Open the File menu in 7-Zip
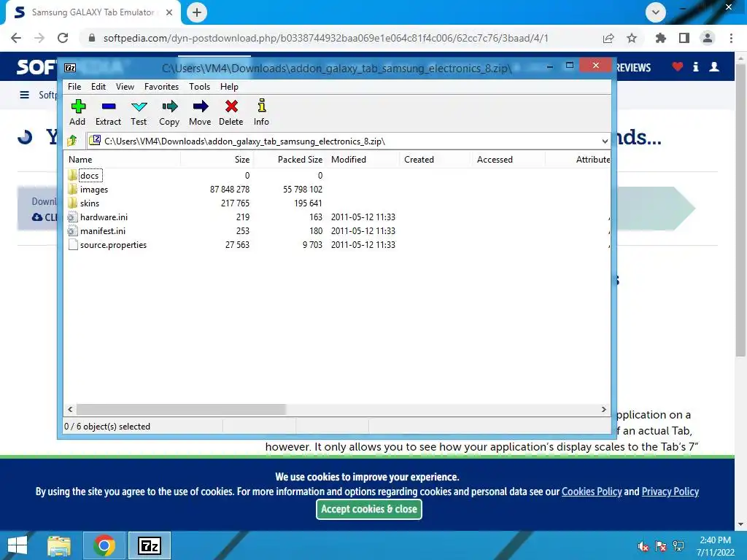 74,87
